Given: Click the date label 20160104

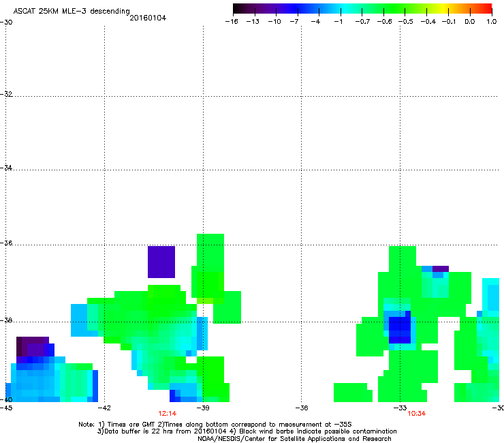Looking at the screenshot, I should [148, 18].
